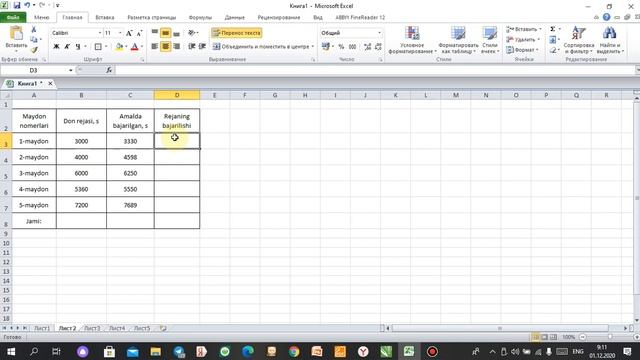Open Стили ячеек gallery
Screen dimensions: 640x360
489,40
